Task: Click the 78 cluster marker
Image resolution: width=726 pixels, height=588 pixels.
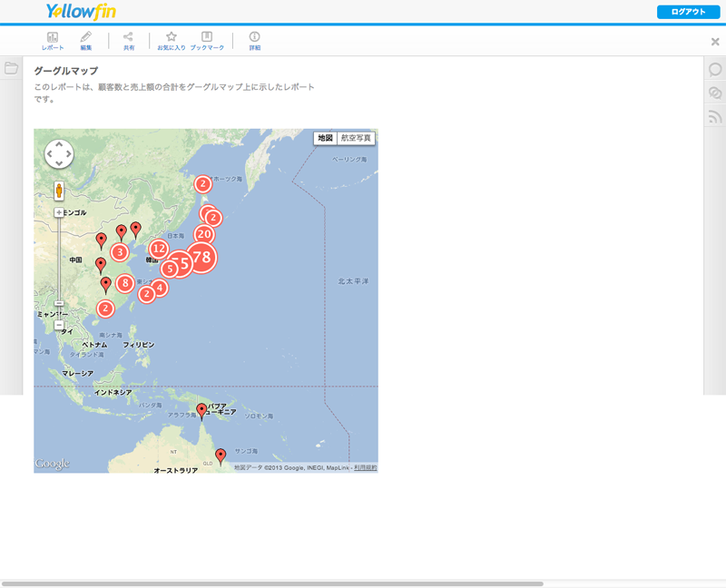Action: [x=201, y=258]
